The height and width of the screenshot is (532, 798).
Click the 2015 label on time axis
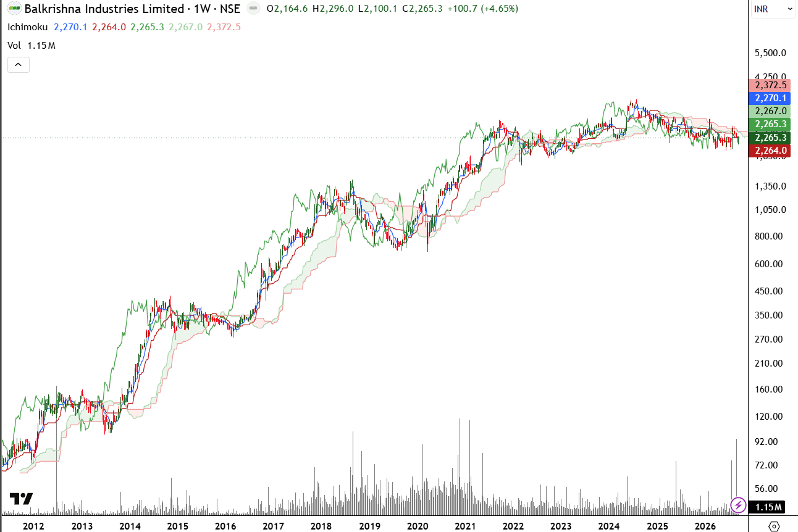(178, 526)
